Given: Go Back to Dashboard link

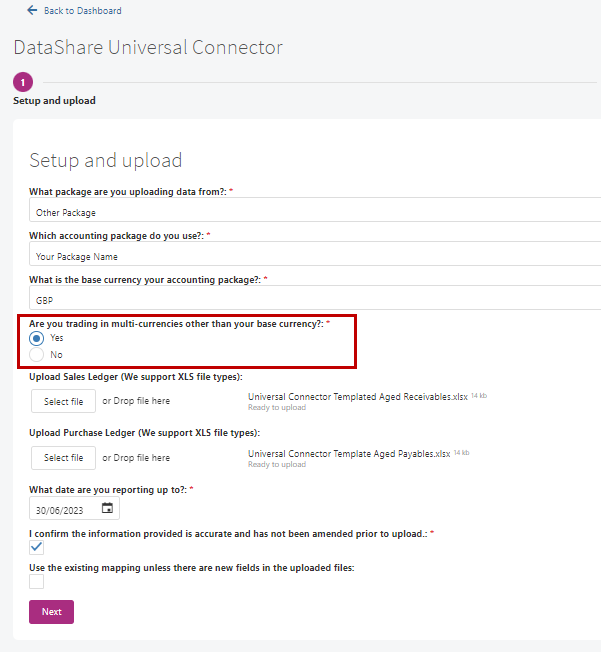Looking at the screenshot, I should (x=83, y=11).
